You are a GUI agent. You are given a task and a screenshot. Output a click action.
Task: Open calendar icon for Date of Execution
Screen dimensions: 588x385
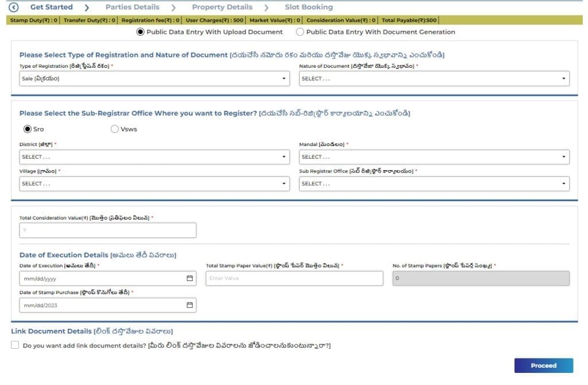coord(189,279)
